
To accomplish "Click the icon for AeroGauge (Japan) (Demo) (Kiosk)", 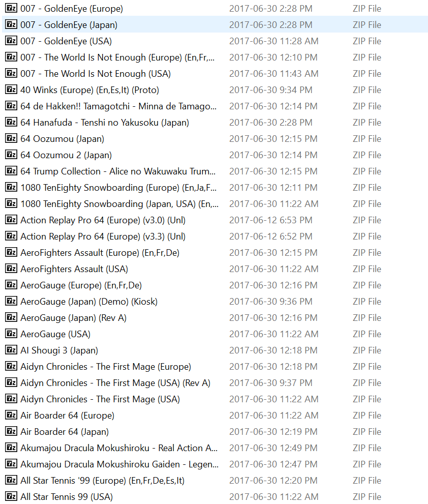I will tap(11, 301).
